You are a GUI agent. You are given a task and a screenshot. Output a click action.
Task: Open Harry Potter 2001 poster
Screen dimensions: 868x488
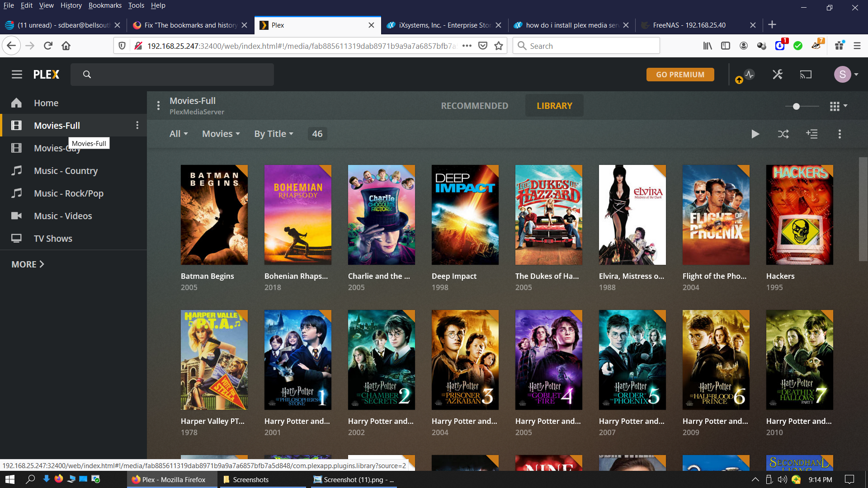click(298, 360)
